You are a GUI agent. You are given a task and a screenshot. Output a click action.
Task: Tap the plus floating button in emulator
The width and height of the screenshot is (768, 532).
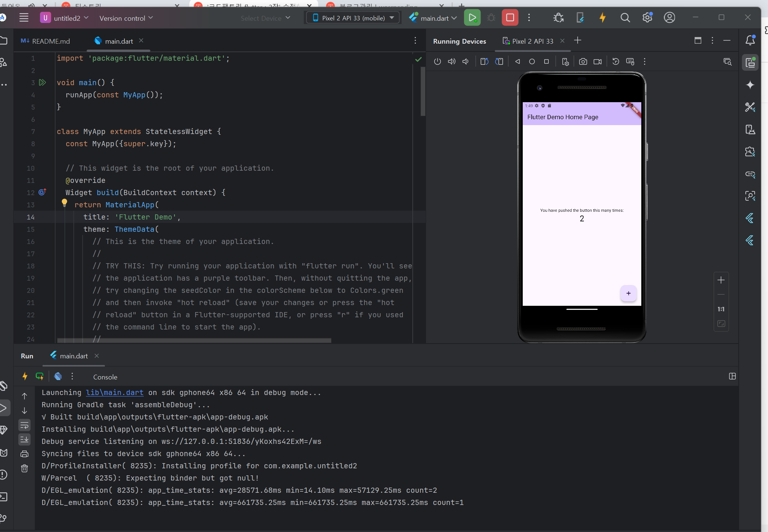tap(628, 293)
